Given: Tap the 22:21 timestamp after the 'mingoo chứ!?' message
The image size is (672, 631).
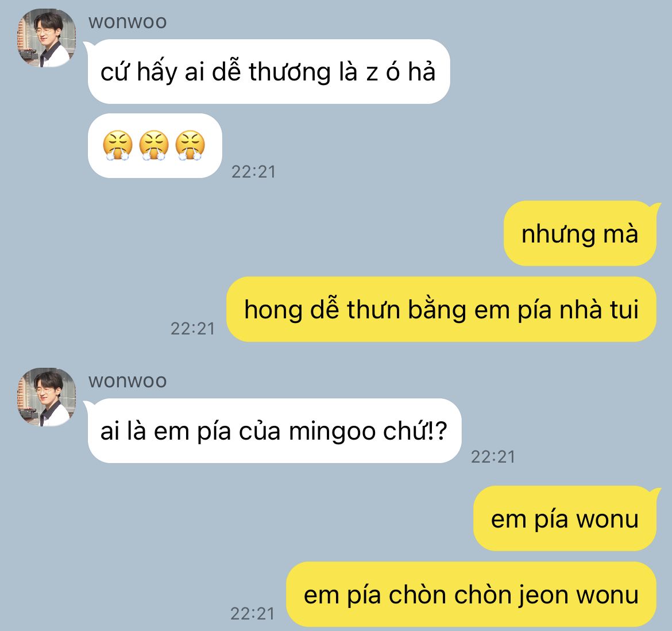Looking at the screenshot, I should 493,457.
